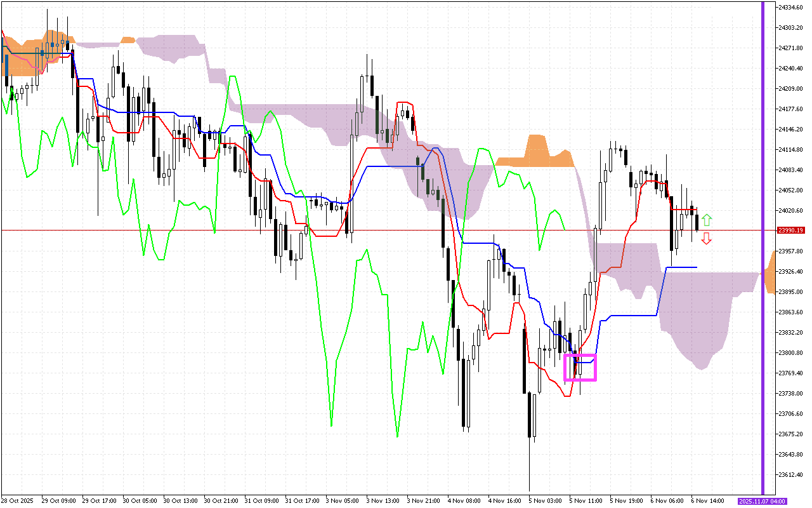Screen dimensions: 812x508
Task: Click the green up arrow marker
Action: click(x=707, y=220)
